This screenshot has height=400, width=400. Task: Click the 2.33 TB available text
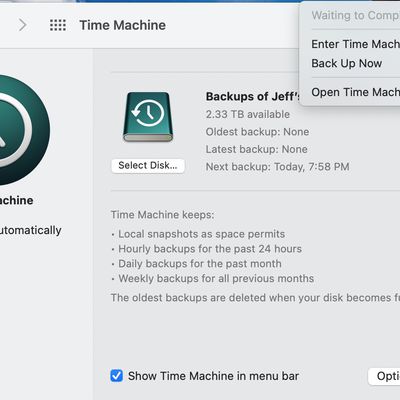(248, 114)
